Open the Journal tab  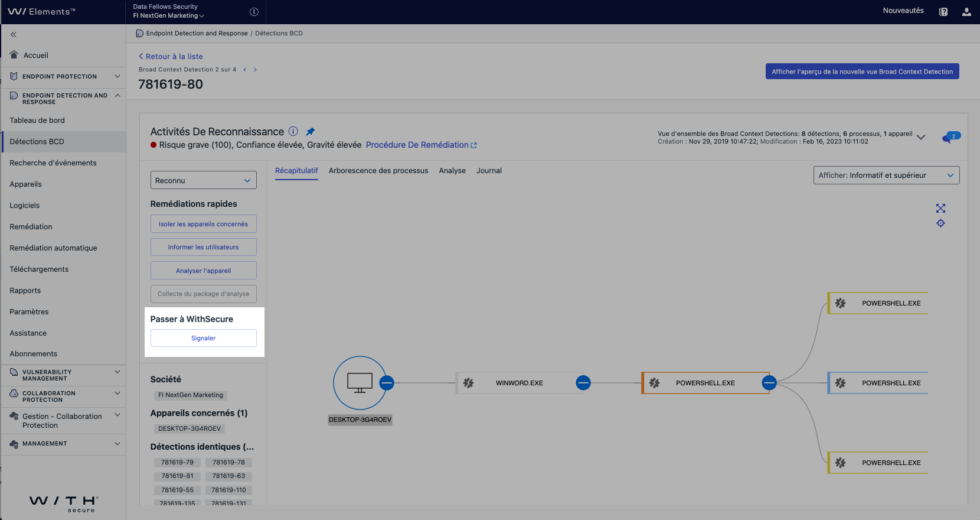(489, 171)
